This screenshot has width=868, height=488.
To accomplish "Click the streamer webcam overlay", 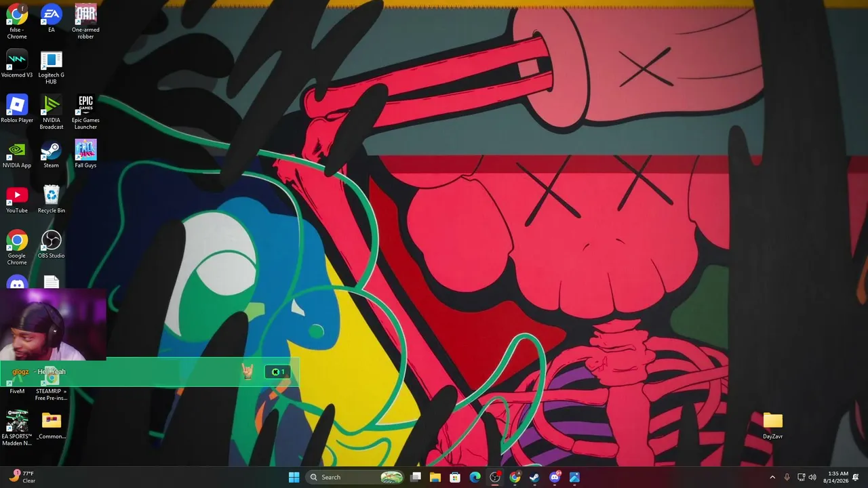I will (x=53, y=325).
